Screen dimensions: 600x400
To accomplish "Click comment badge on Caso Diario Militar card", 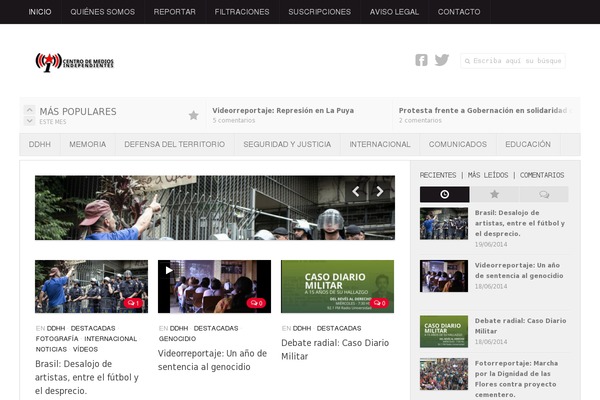I will 380,303.
